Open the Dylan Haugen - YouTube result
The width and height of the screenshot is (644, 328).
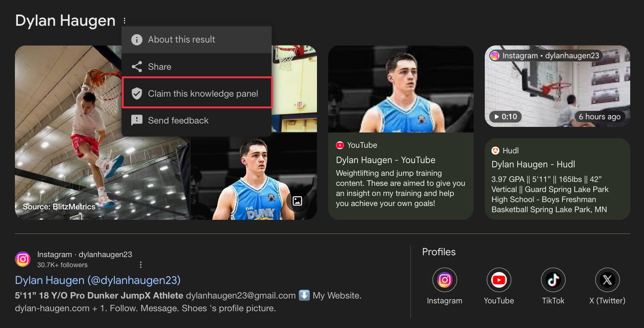coord(386,160)
